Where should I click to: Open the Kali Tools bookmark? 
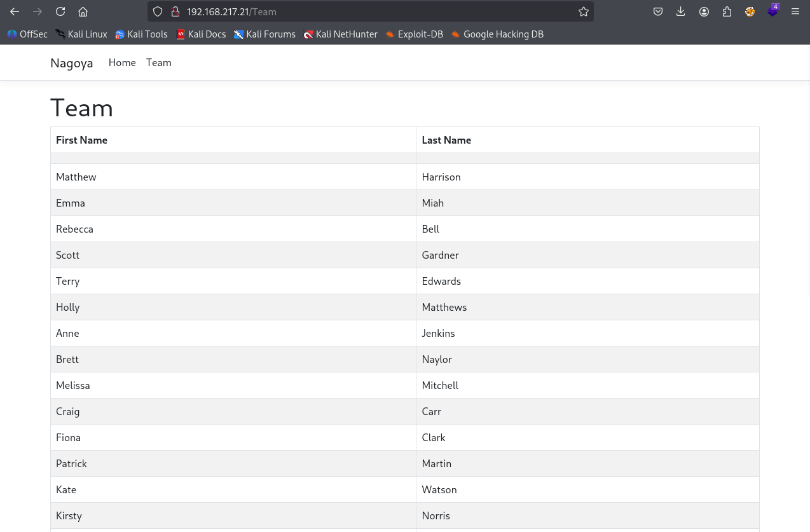coord(141,34)
